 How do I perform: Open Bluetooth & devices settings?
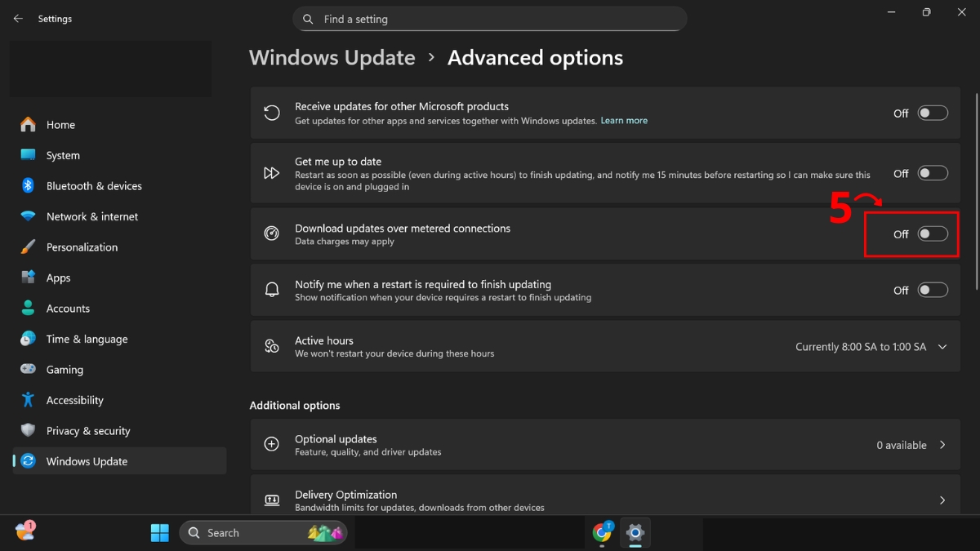pos(93,185)
